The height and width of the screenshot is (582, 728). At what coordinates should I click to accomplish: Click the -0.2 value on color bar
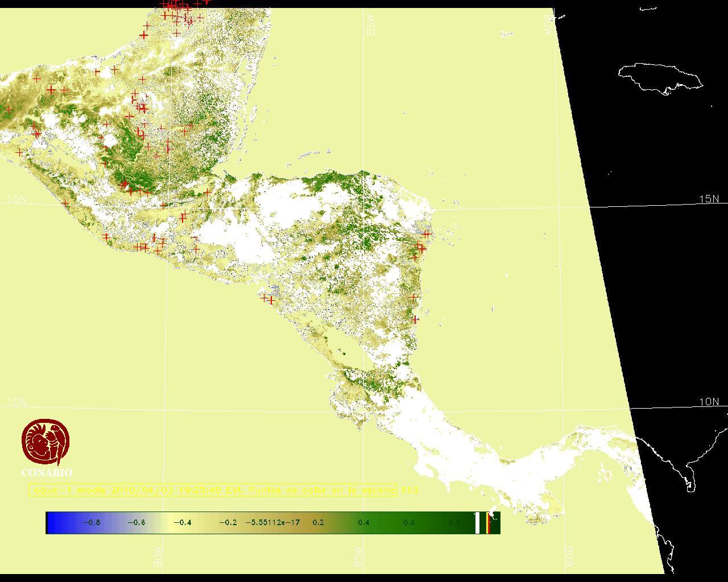pos(227,523)
